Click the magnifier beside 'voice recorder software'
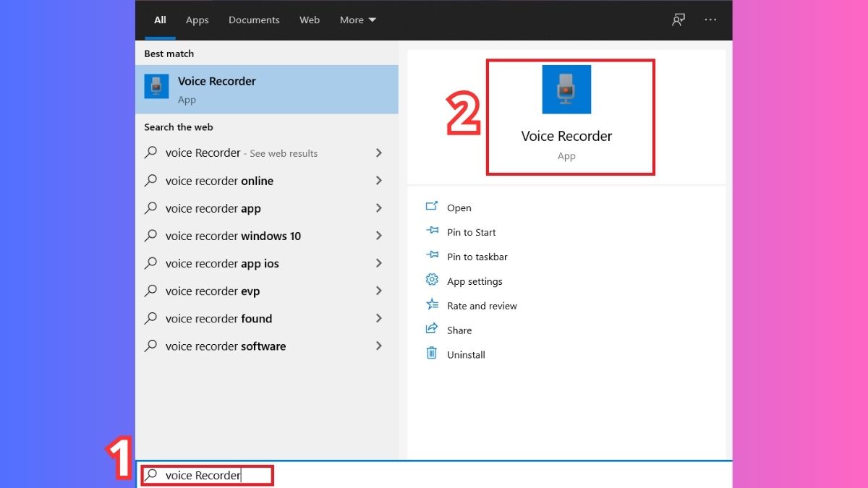The width and height of the screenshot is (868, 488). [150, 346]
